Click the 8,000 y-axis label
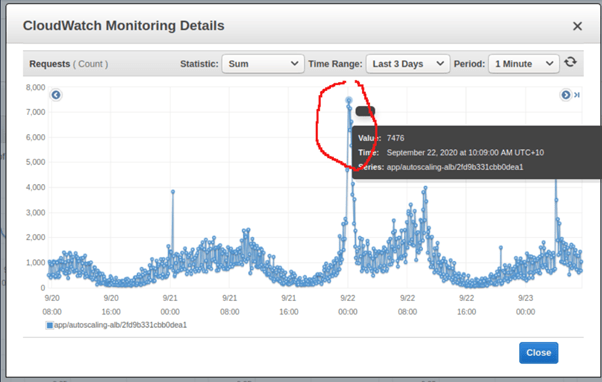Screen dimensions: 602x382 click(35, 88)
